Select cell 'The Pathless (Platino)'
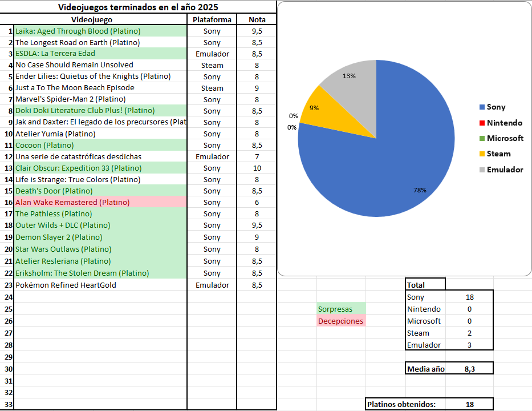532x411 pixels. (x=100, y=213)
